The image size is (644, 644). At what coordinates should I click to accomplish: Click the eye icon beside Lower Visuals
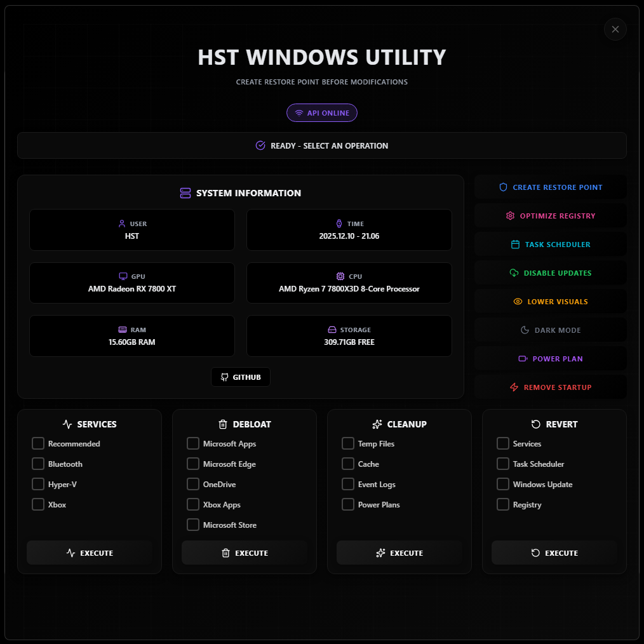pyautogui.click(x=518, y=301)
